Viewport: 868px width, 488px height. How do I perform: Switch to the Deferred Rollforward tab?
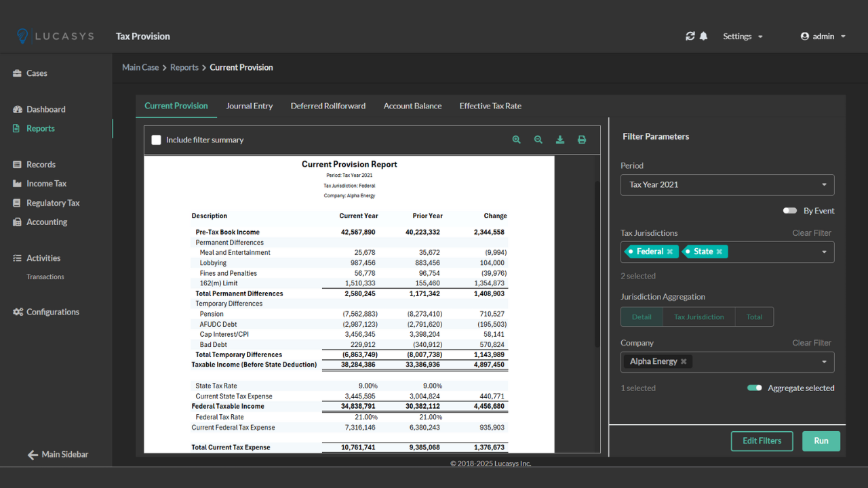328,106
